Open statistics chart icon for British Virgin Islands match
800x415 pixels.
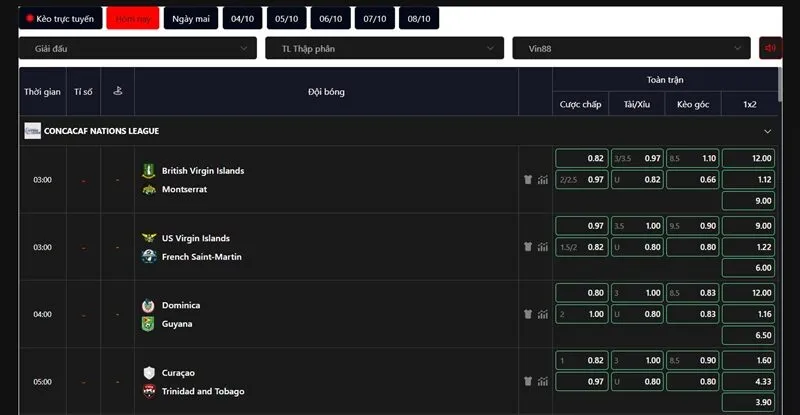pyautogui.click(x=543, y=180)
